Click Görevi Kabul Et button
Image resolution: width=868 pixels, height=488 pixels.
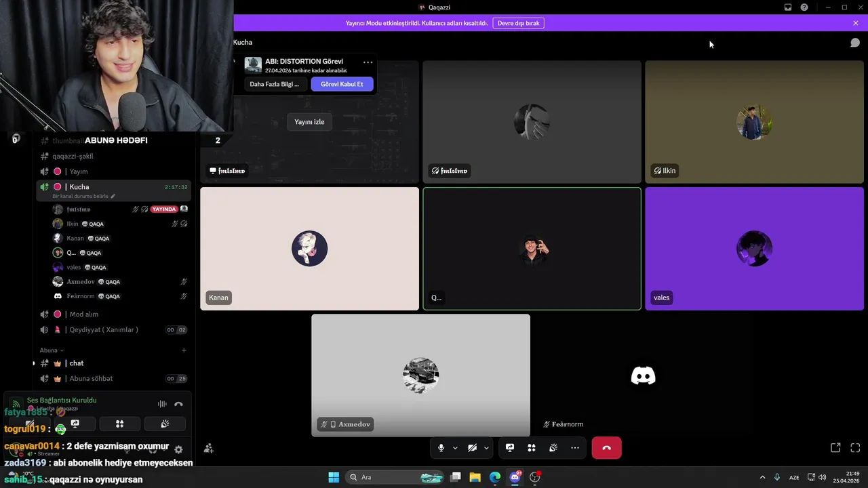(342, 84)
